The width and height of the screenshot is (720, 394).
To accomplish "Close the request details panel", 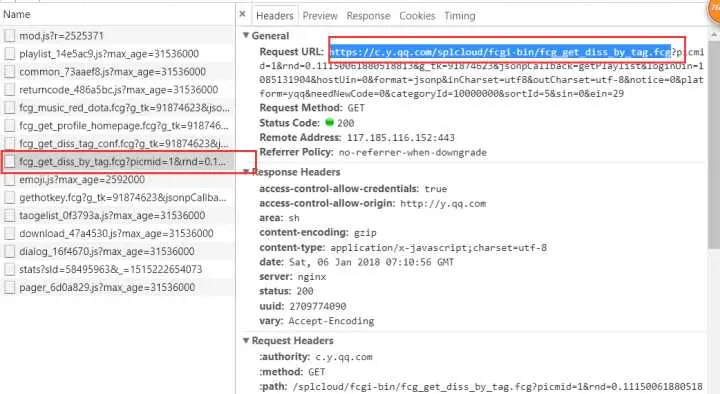I will coord(242,14).
